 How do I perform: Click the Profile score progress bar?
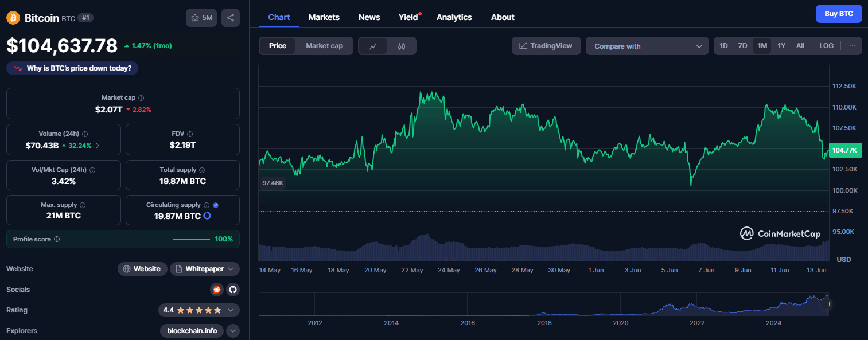[x=192, y=239]
